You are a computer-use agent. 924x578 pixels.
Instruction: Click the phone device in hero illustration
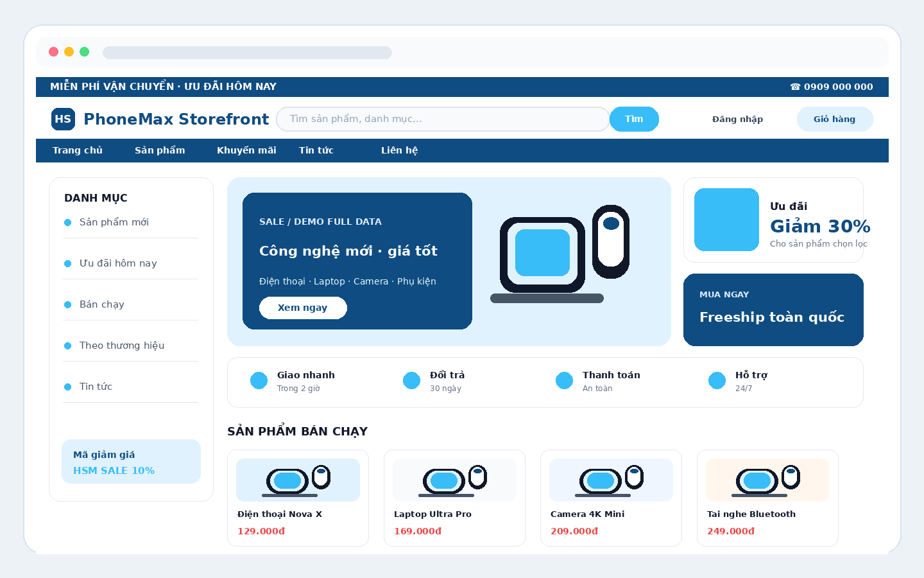coord(611,241)
